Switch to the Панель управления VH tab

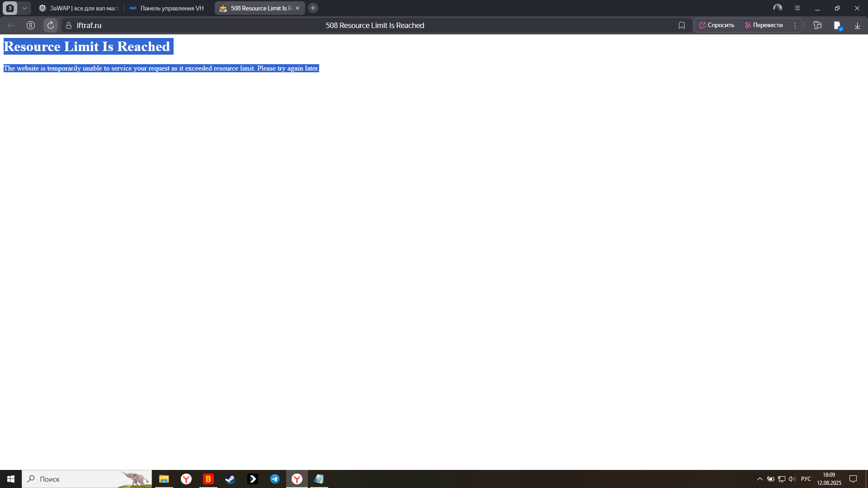(167, 8)
